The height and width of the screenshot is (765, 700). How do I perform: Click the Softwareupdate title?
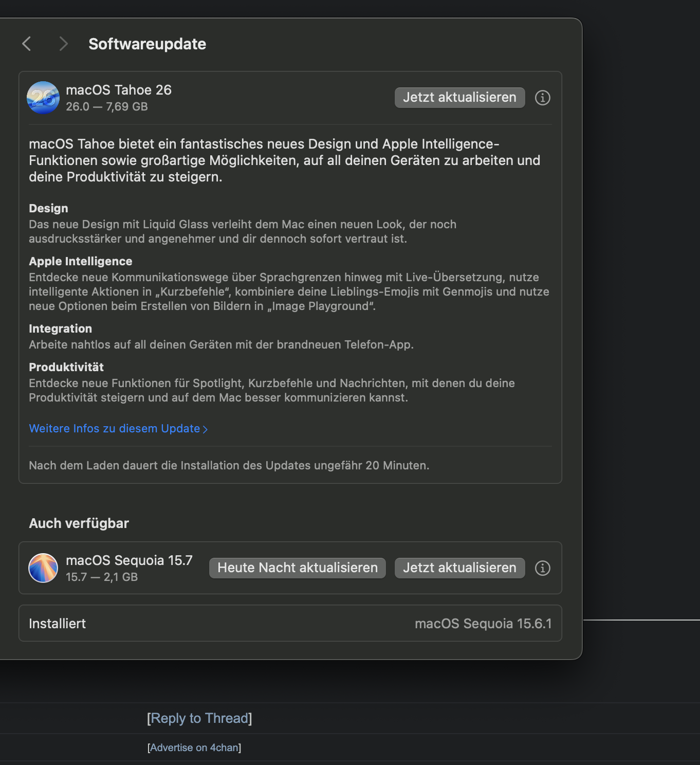click(148, 44)
